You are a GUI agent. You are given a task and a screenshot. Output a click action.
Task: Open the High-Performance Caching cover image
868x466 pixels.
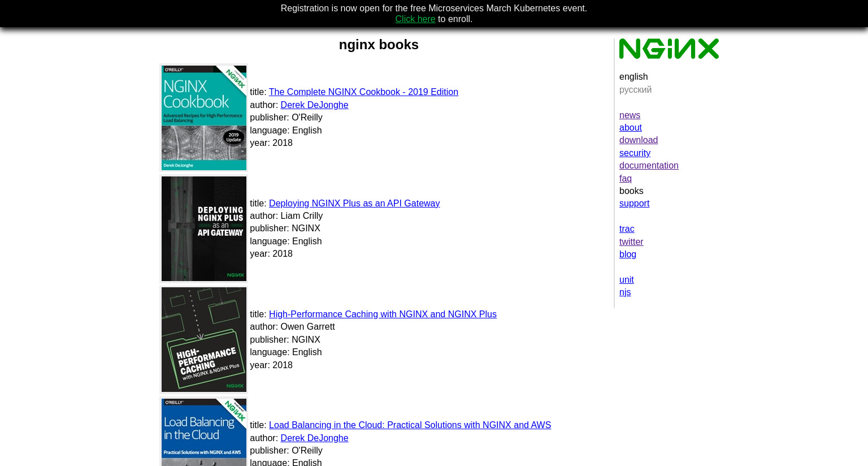click(204, 339)
